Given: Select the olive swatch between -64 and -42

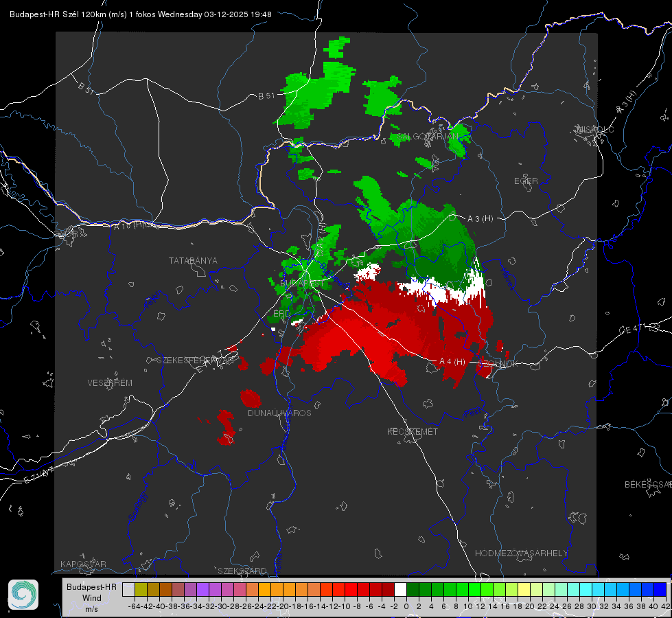Looking at the screenshot, I should pos(141,589).
